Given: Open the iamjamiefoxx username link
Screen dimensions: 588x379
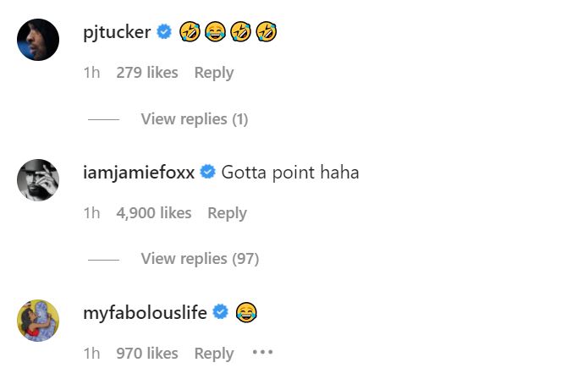Looking at the screenshot, I should point(139,173).
